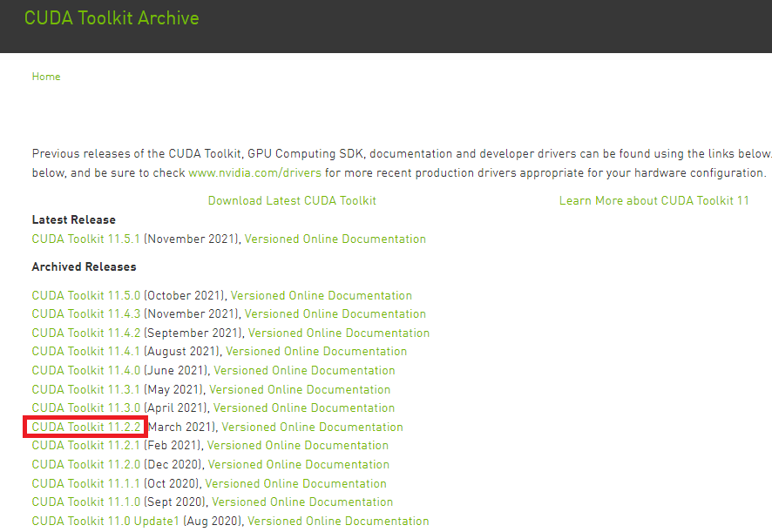Open the www.nvidia.com/drivers link

coord(254,173)
